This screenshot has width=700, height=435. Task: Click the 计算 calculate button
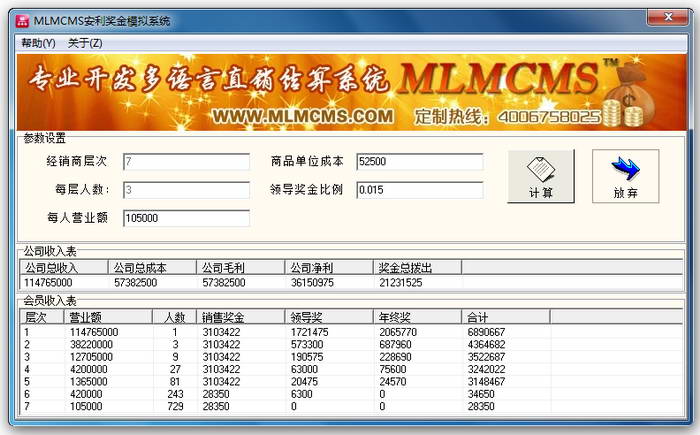(541, 176)
